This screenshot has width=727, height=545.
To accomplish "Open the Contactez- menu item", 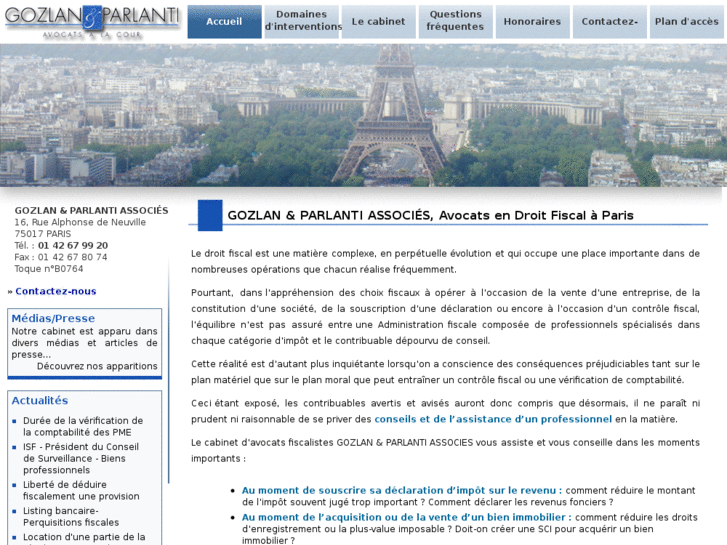I will coord(610,21).
